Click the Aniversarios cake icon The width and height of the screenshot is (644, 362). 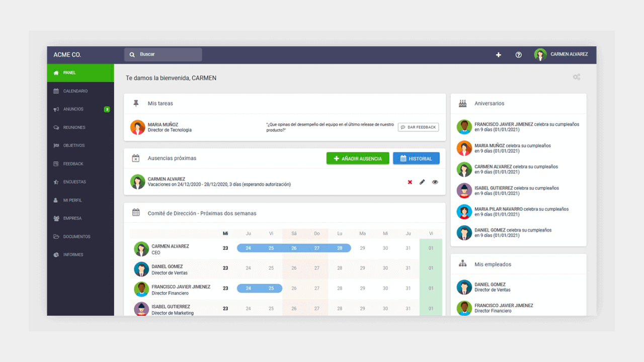coord(462,103)
